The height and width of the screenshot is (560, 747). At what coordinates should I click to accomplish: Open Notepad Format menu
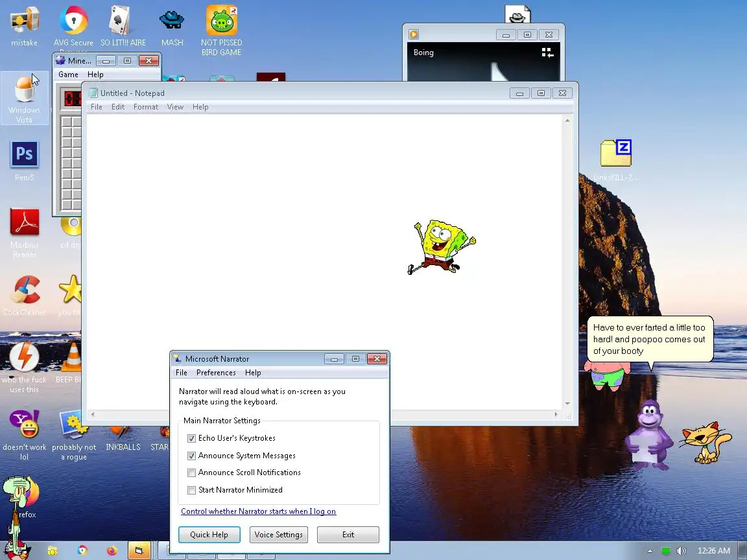[146, 107]
